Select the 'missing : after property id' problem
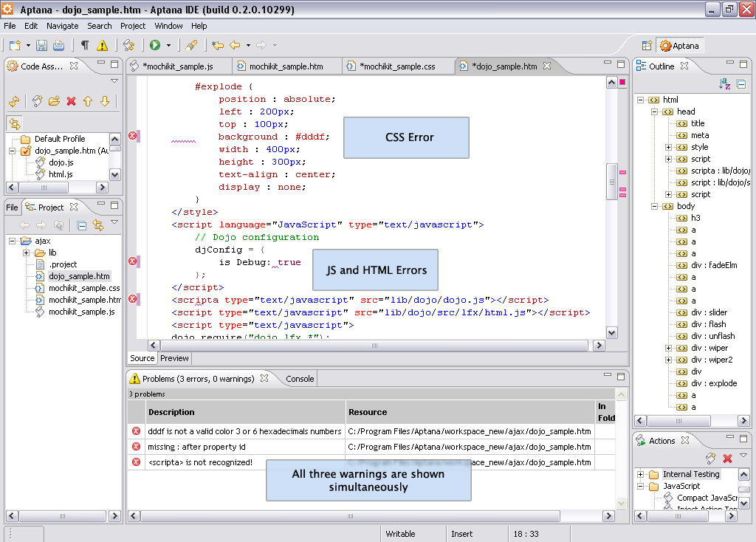The height and width of the screenshot is (542, 756). (196, 447)
